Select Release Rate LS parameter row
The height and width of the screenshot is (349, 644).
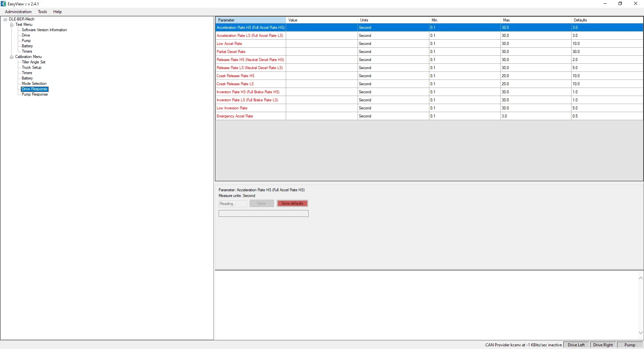[x=429, y=68]
